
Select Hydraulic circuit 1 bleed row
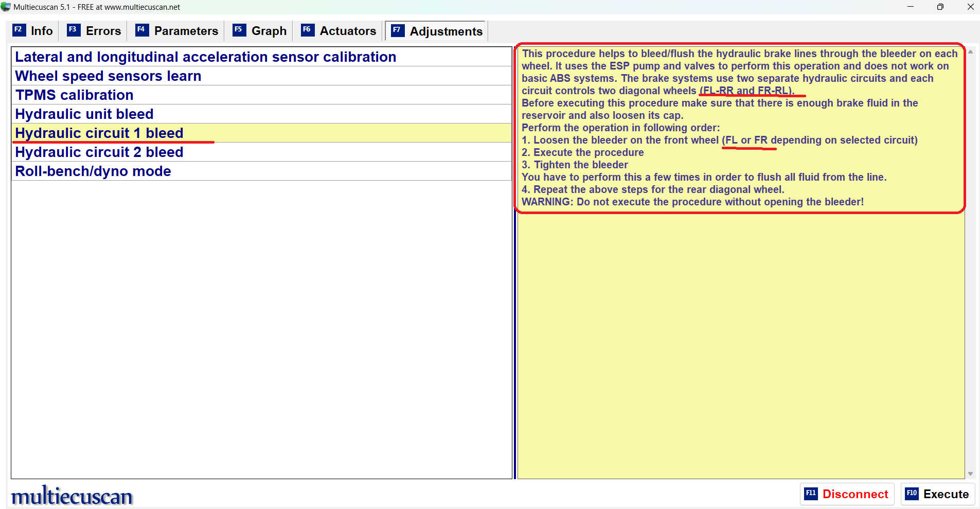coord(261,133)
